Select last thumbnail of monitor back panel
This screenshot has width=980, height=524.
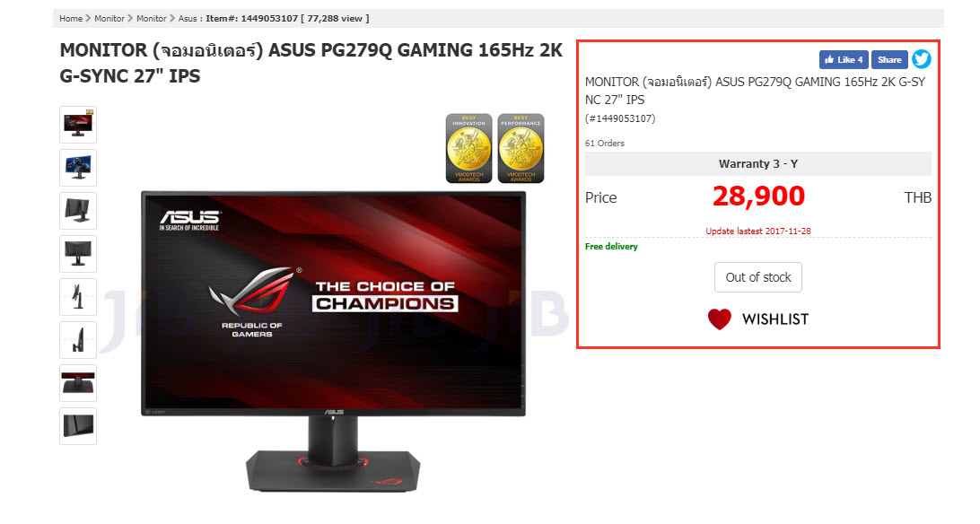pyautogui.click(x=78, y=426)
